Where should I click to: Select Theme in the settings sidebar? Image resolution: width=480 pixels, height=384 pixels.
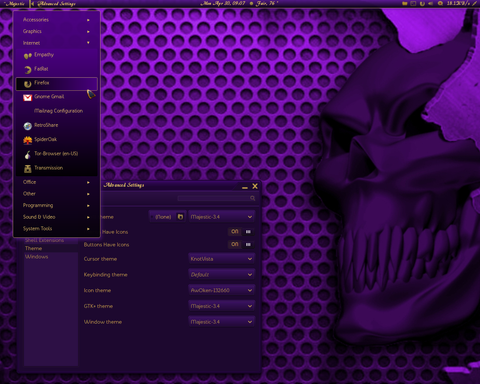pos(51,248)
